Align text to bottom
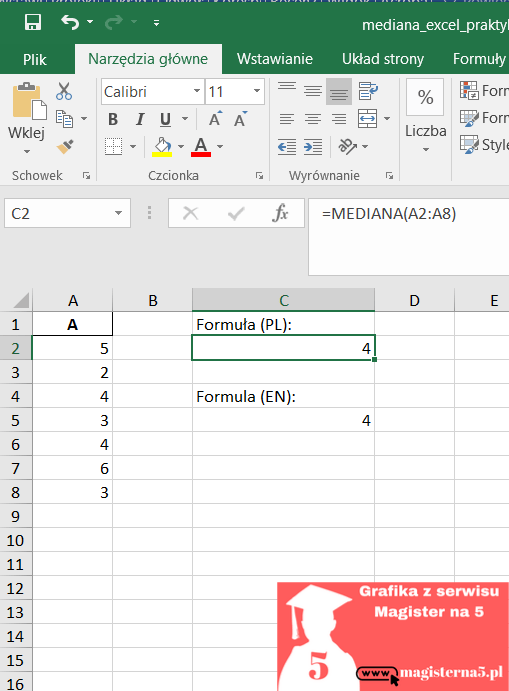Screen dimensions: 509x691 click(339, 91)
